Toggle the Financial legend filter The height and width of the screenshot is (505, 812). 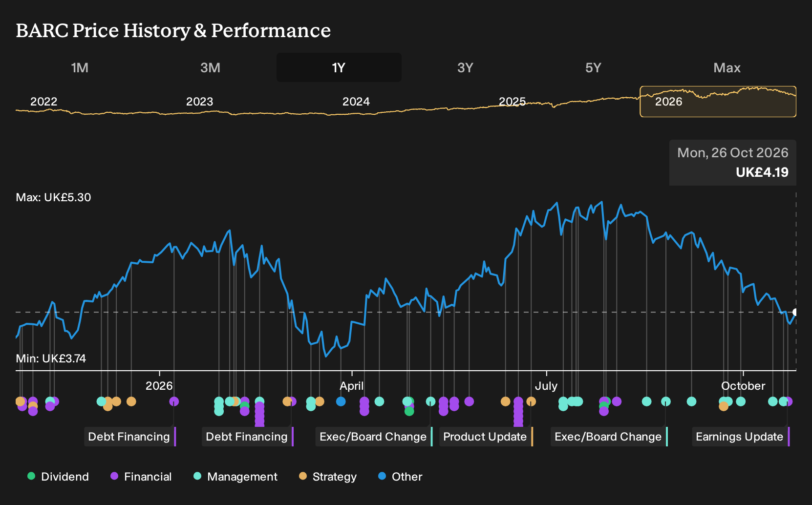(141, 477)
